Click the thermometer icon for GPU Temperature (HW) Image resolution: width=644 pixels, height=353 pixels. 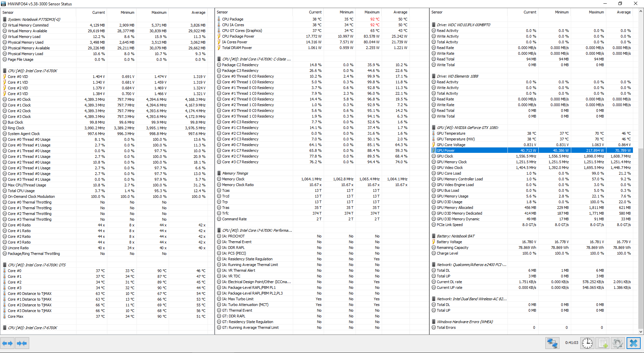tap(434, 139)
